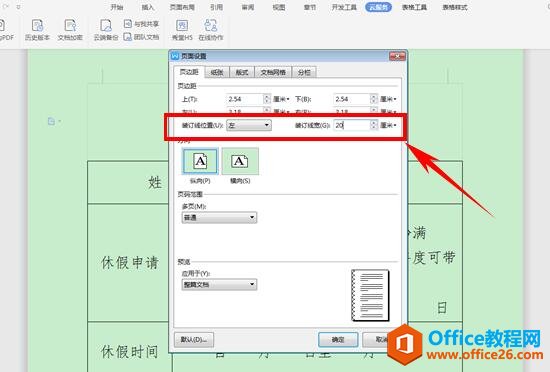Screen dimensions: 550x372
Task: Open the 开始 (Home) ribbon tab
Action: pos(117,7)
